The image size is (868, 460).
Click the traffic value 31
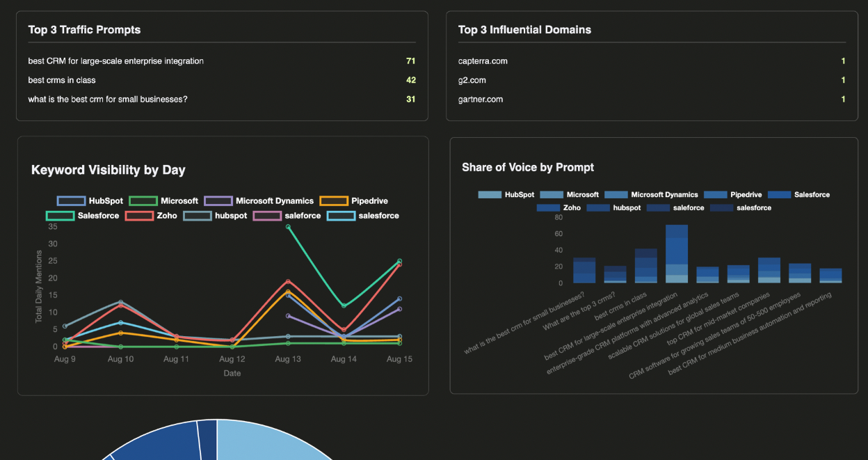410,100
